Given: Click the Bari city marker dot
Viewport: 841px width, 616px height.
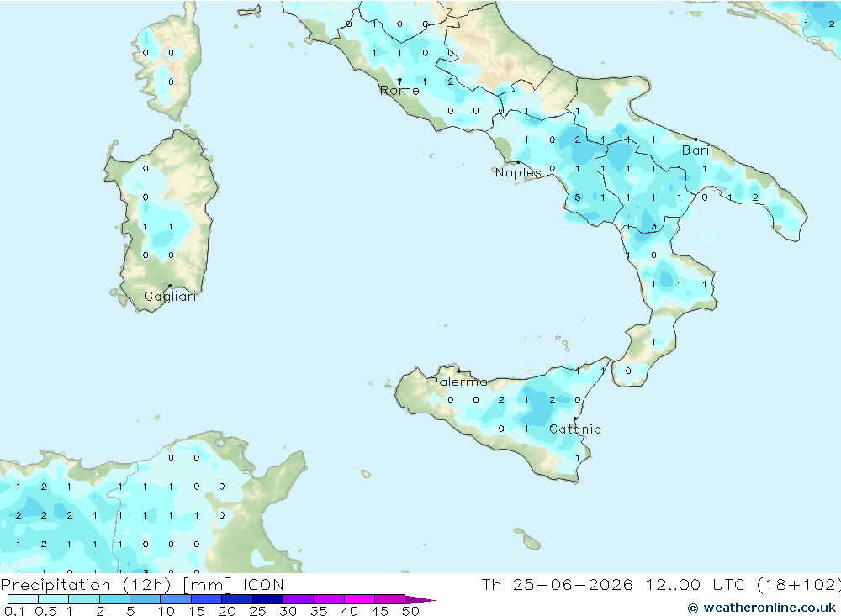Looking at the screenshot, I should click(696, 140).
